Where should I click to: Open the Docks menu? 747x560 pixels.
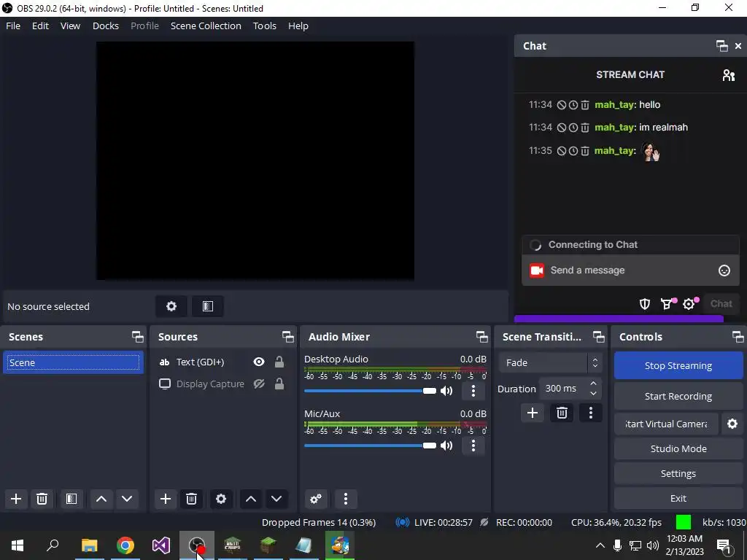pos(105,26)
